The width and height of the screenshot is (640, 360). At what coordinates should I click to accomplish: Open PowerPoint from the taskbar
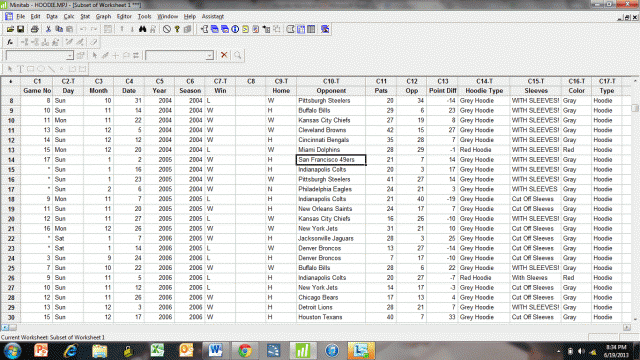[41, 351]
